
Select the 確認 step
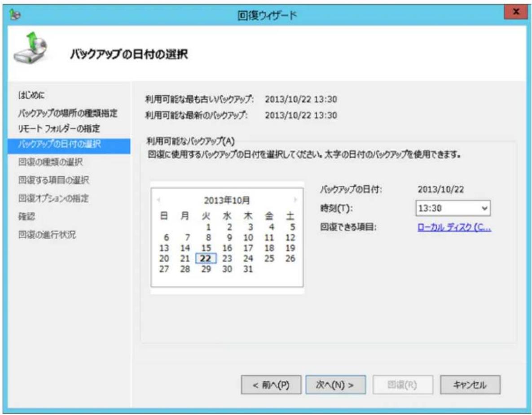click(x=26, y=216)
